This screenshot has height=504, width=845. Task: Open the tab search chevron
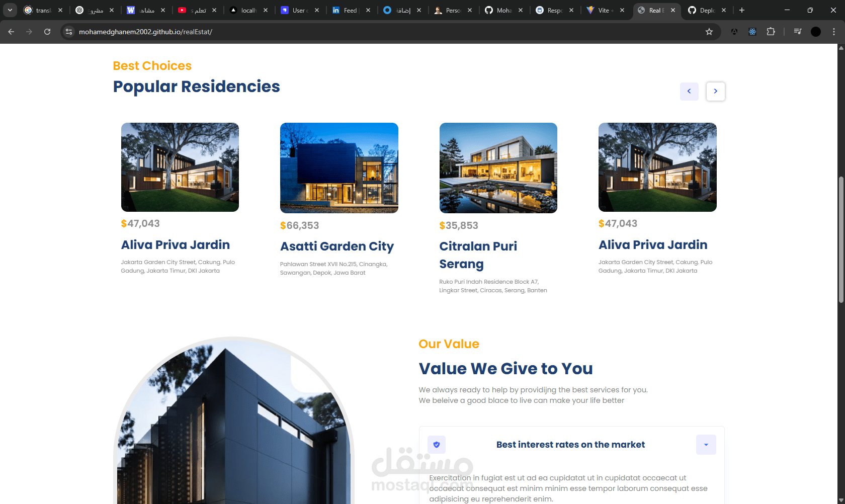(10, 10)
